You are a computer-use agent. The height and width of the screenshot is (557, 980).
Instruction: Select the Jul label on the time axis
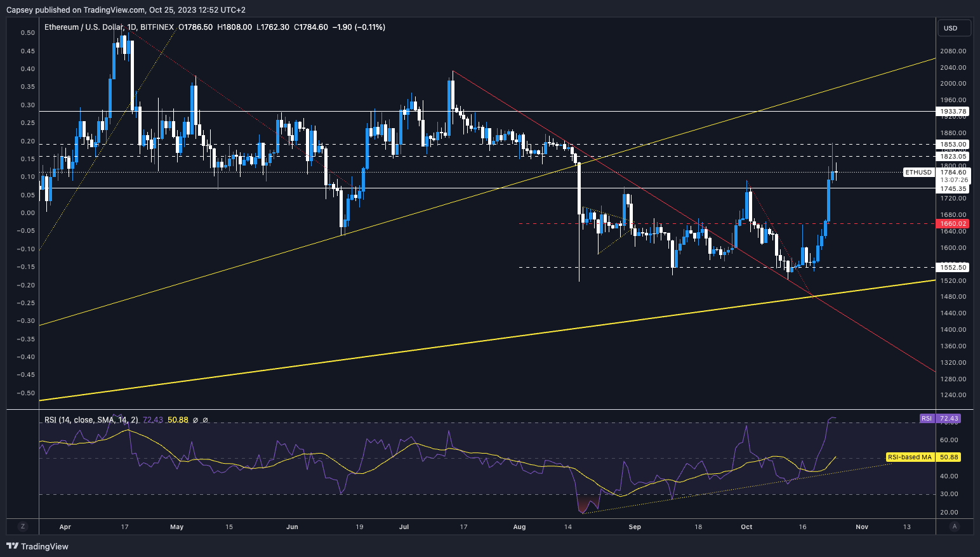(x=404, y=527)
